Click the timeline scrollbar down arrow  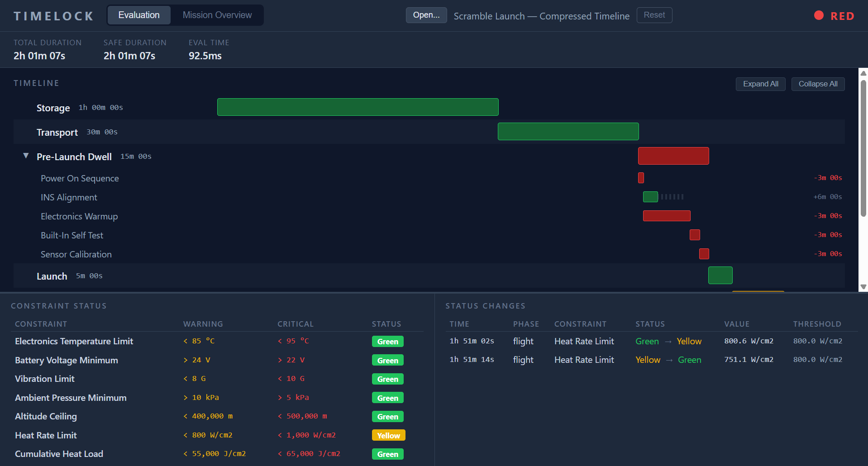pos(863,287)
